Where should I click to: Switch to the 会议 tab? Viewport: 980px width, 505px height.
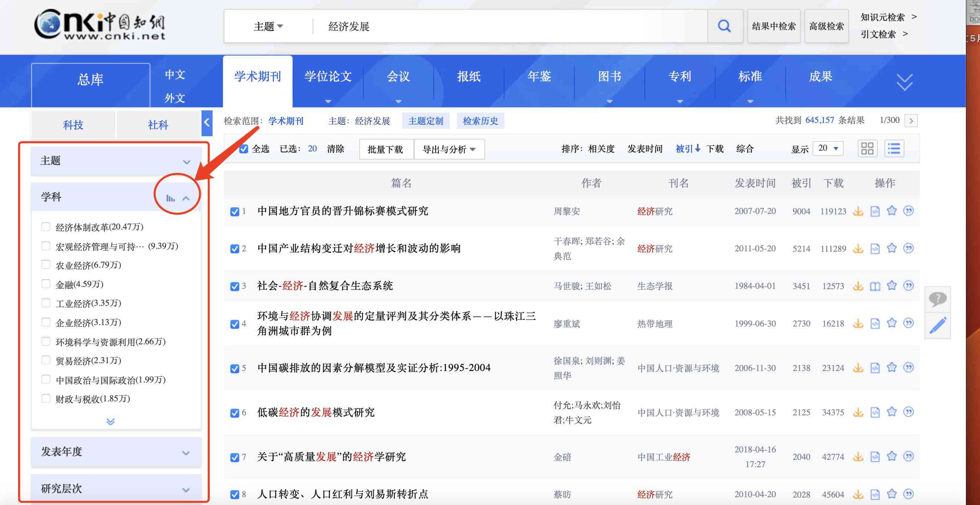(398, 76)
